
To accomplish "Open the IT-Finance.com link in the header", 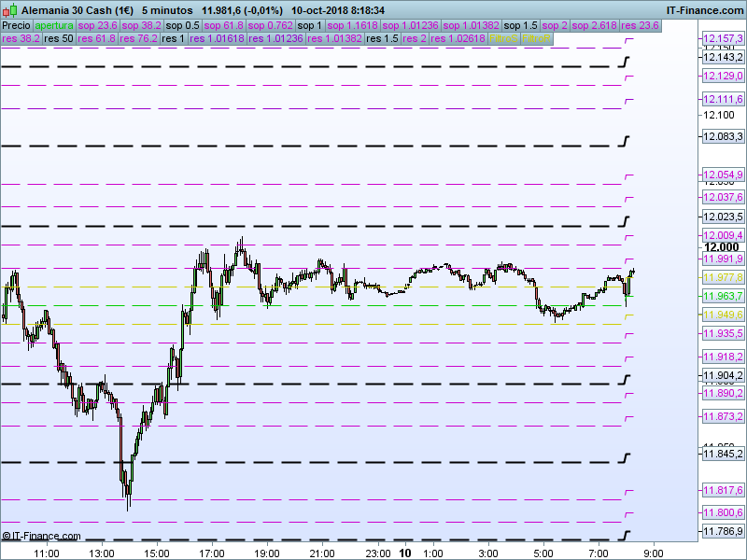I will click(x=705, y=10).
